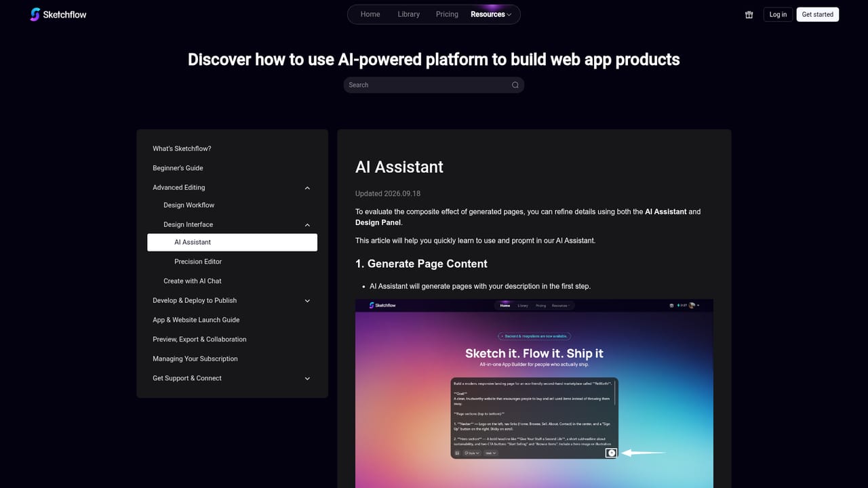
Task: Click the tutorial screenshot image
Action: click(x=534, y=394)
